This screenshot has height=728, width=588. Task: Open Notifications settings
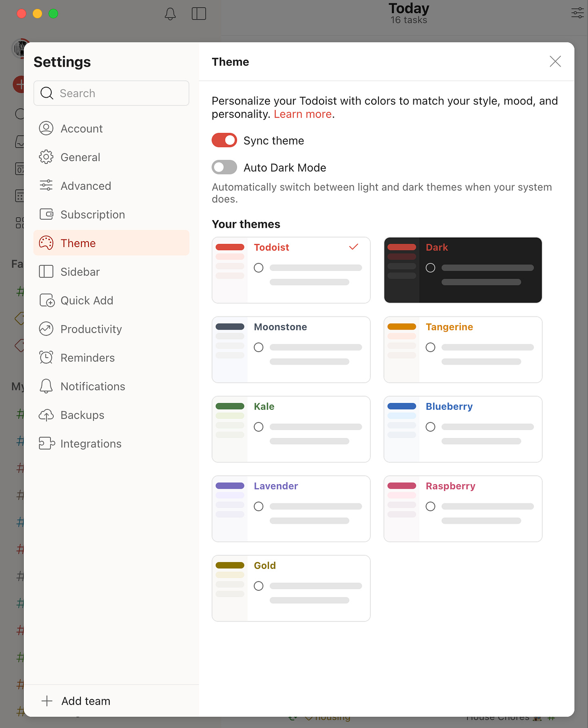pos(111,386)
